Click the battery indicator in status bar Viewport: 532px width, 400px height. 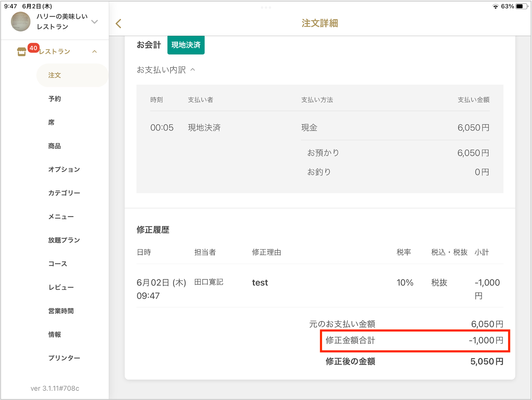pyautogui.click(x=521, y=6)
